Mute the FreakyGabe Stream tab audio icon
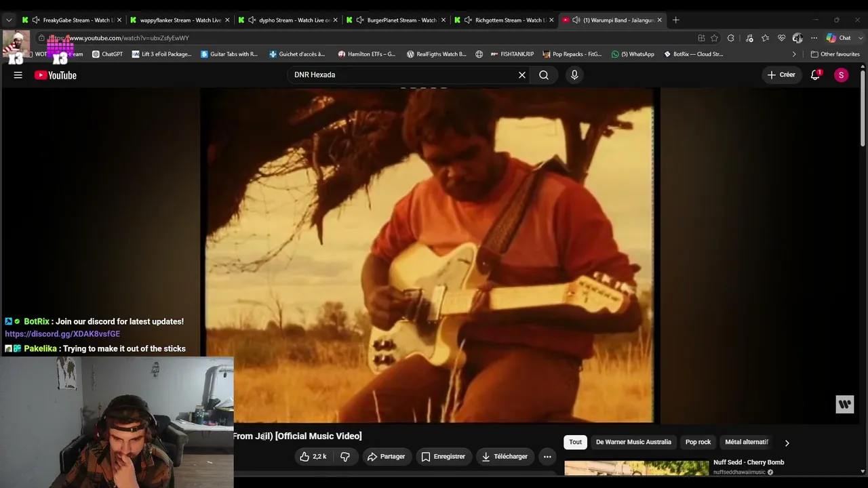 click(x=36, y=20)
